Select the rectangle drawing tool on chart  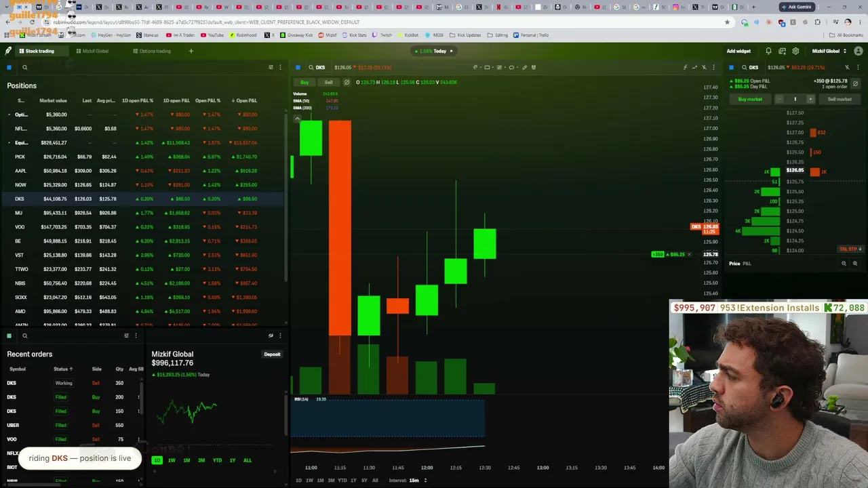point(487,68)
